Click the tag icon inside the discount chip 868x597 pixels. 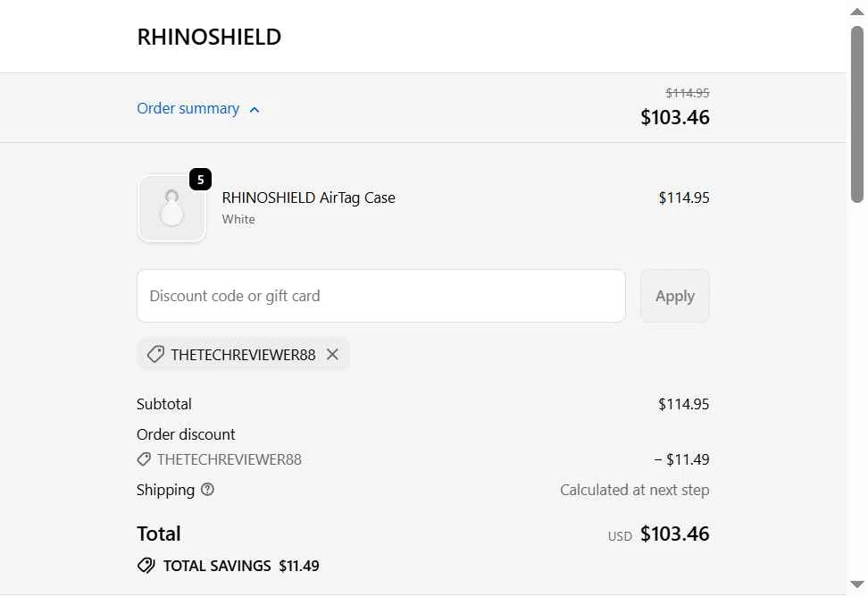click(155, 354)
